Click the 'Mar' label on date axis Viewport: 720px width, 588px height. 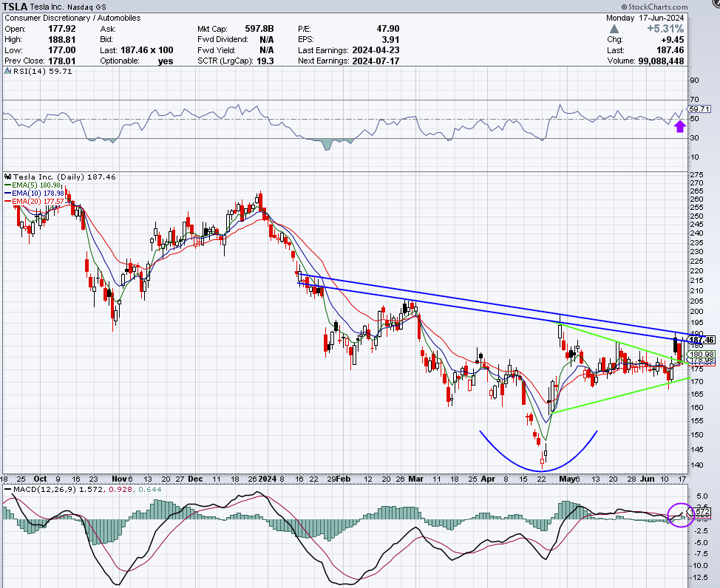(x=416, y=479)
